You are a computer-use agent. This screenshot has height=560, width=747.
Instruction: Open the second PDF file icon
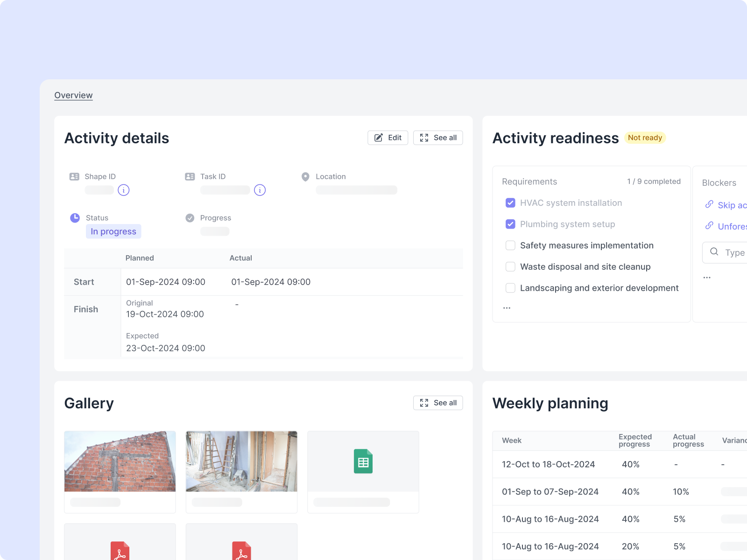point(241,551)
